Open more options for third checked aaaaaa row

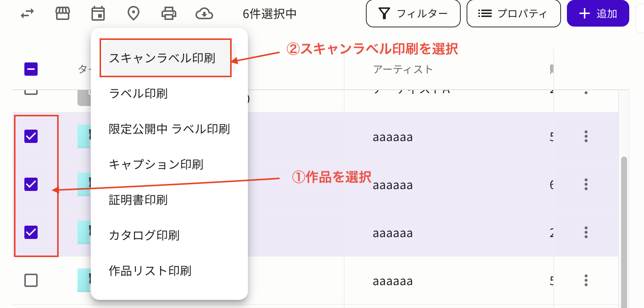[x=586, y=232]
